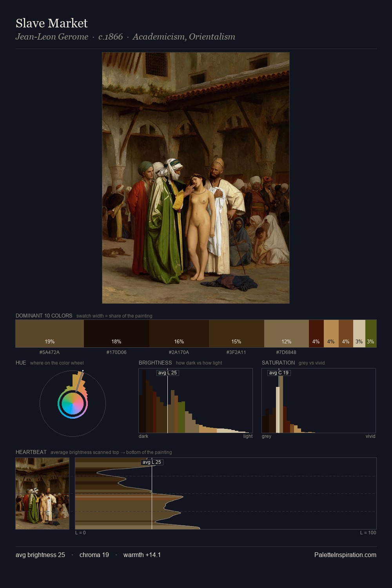Screen dimensions: 392x588
Task: Click the artist name "Jean-Leon Gerome"
Action: [52, 36]
